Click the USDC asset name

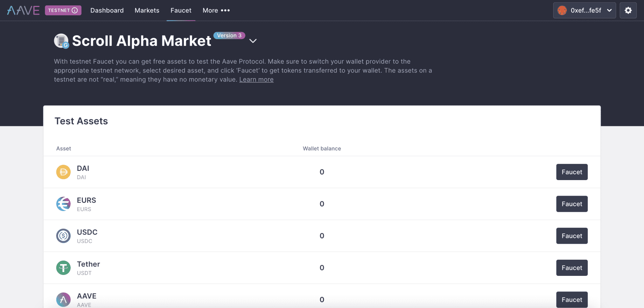tap(87, 232)
